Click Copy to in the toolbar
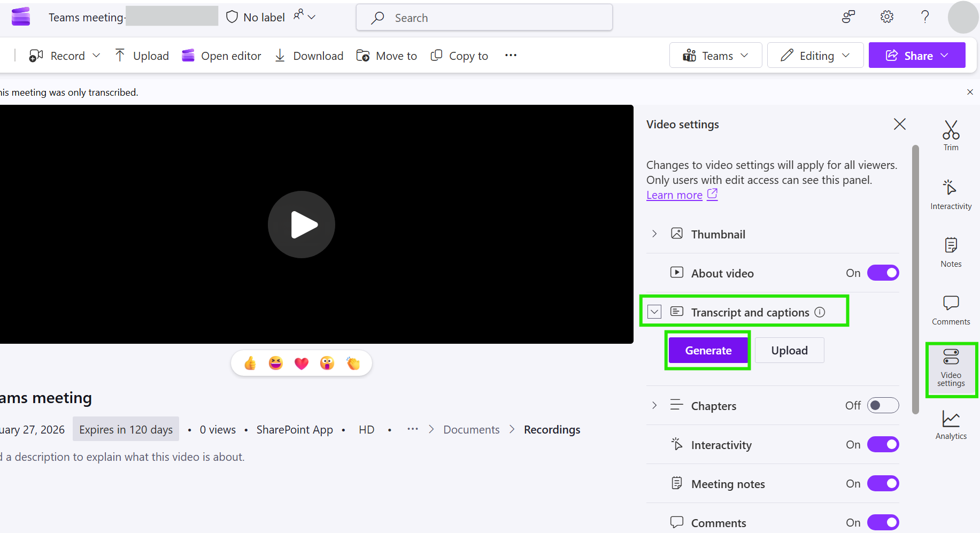 tap(459, 56)
